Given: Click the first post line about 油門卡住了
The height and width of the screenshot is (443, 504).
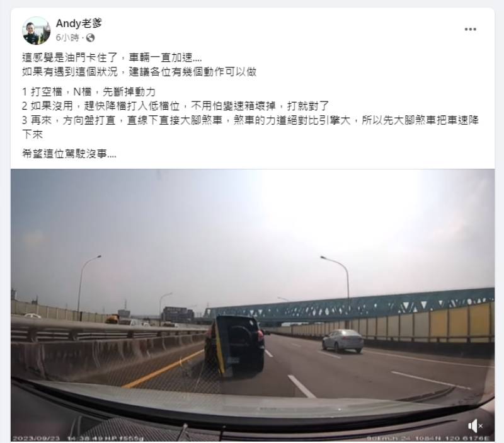Looking at the screenshot, I should click(112, 57).
